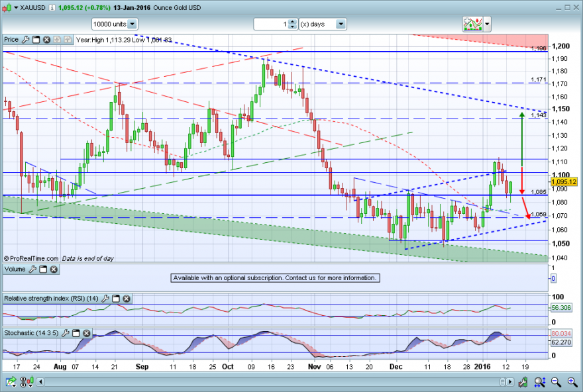Open RSI indicator settings wrench
583x392 pixels.
pos(105,299)
